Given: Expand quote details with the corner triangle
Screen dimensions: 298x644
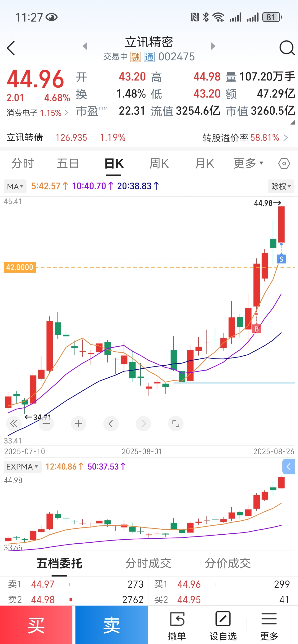Looking at the screenshot, I should tap(293, 122).
